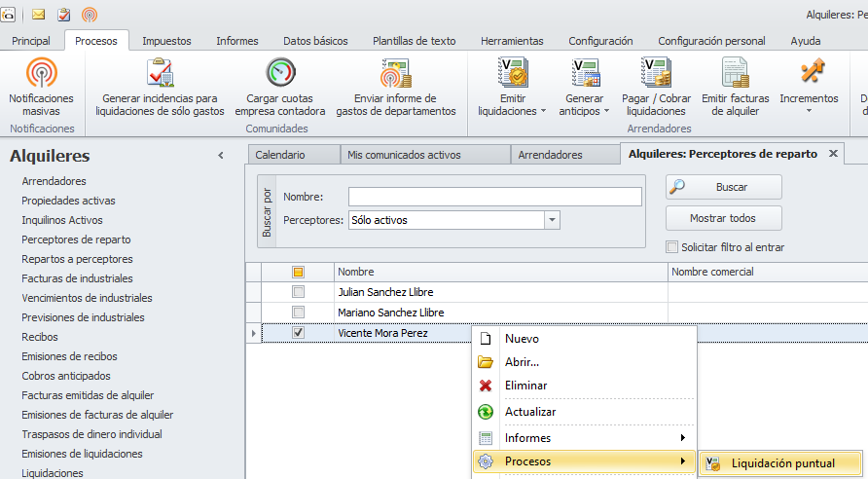Viewport: 868px width, 479px height.
Task: Open Generar incidencias para liquidaciones icon
Action: point(161,74)
